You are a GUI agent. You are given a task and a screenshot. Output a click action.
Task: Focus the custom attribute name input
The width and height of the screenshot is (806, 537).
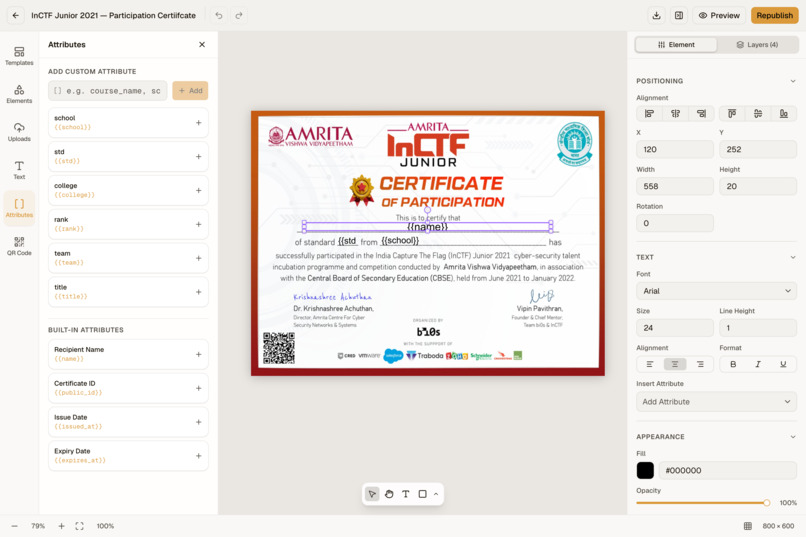point(107,90)
